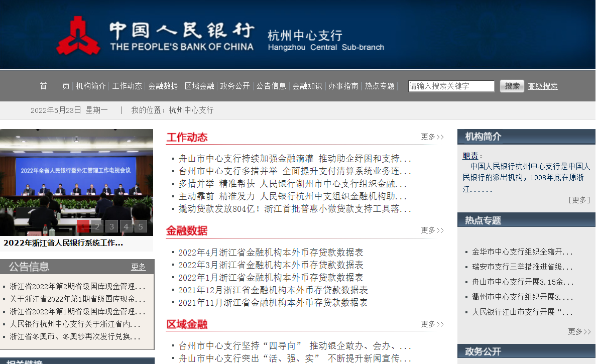Click the 区域金融 section heading
This screenshot has width=596, height=364.
click(187, 324)
